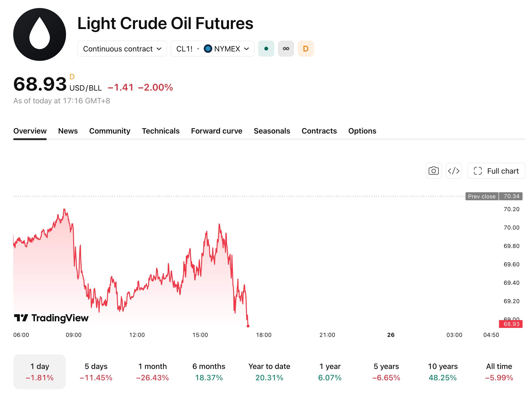Screen dimensions: 532x393
Task: Click the red 68.93 current price tag
Action: pos(511,325)
